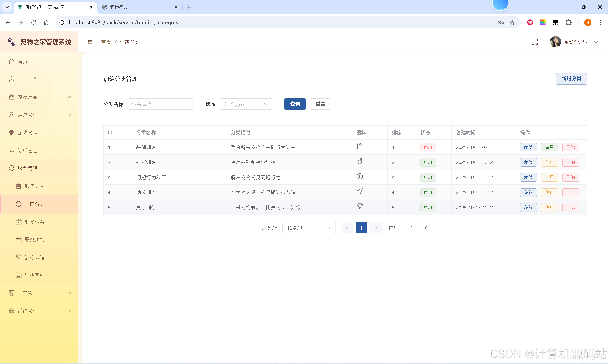Image resolution: width=608 pixels, height=364 pixels.
Task: Delete the 基础训练 category
Action: [571, 147]
